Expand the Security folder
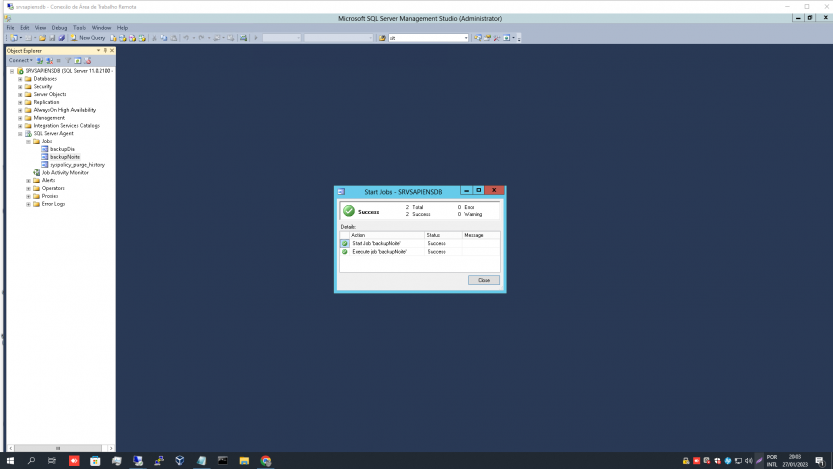Image resolution: width=833 pixels, height=469 pixels. [20, 87]
